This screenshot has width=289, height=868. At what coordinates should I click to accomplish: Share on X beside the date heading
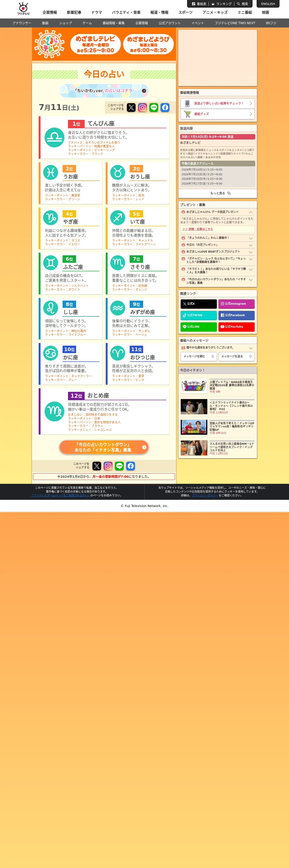pyautogui.click(x=131, y=107)
